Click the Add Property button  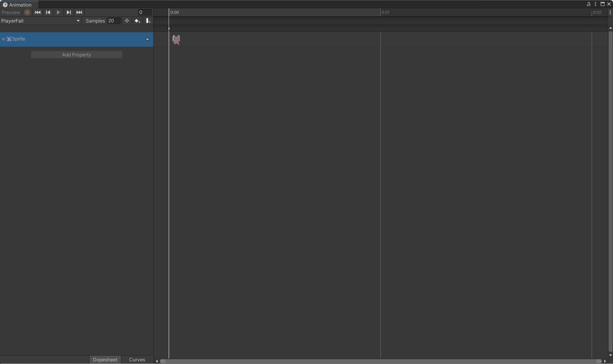[76, 55]
